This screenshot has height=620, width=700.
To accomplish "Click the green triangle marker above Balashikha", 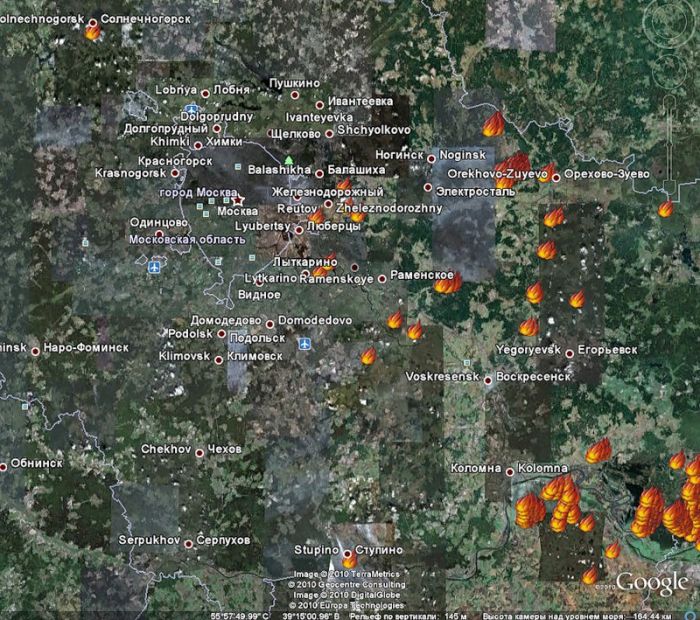I will 289,160.
